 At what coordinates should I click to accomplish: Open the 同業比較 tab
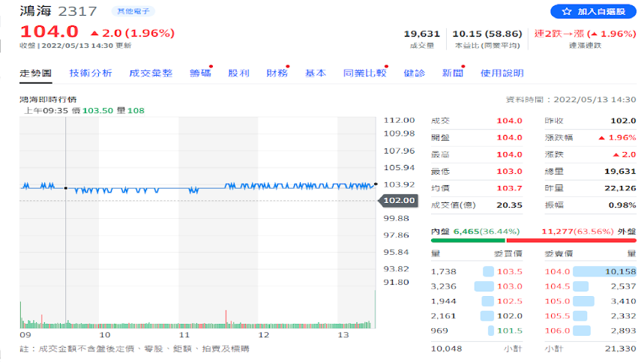pyautogui.click(x=365, y=73)
